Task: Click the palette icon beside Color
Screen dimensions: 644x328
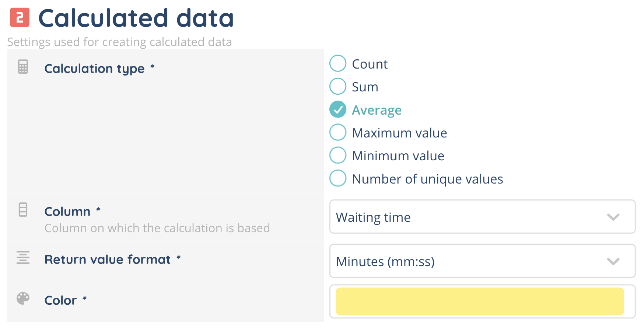Action: [23, 298]
